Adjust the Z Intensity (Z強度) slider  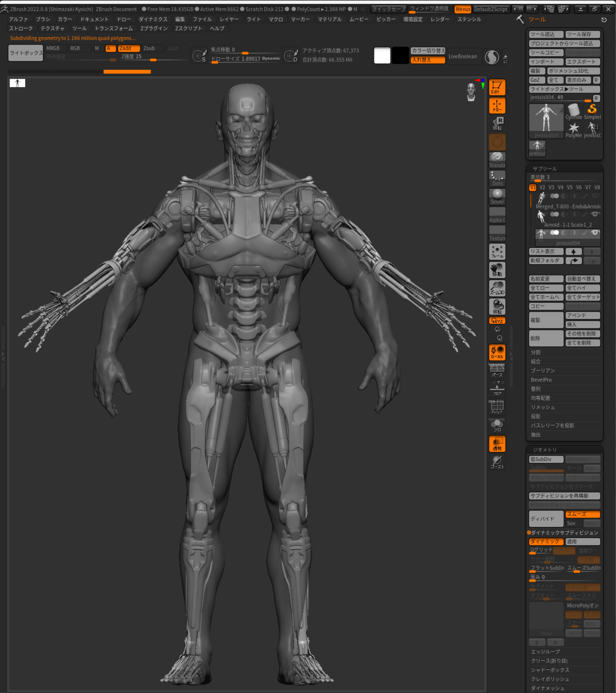pyautogui.click(x=153, y=57)
